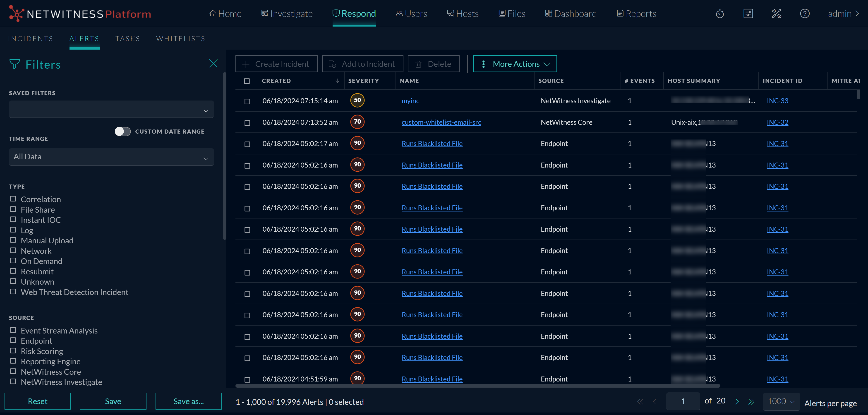Select the All Data time range selector

pos(111,157)
